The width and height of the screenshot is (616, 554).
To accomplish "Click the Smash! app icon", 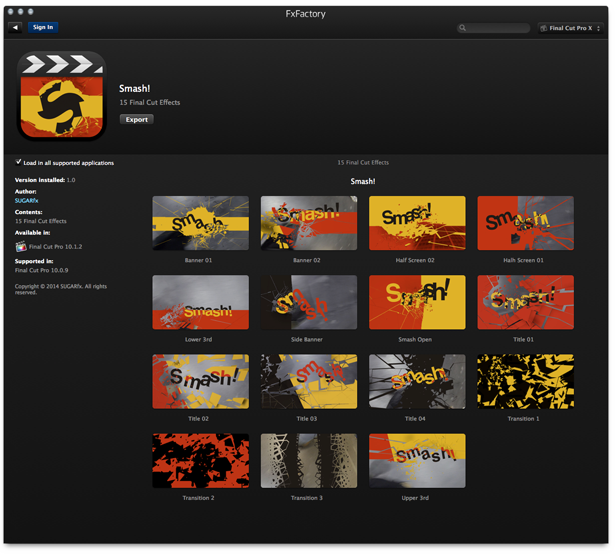I will [61, 96].
